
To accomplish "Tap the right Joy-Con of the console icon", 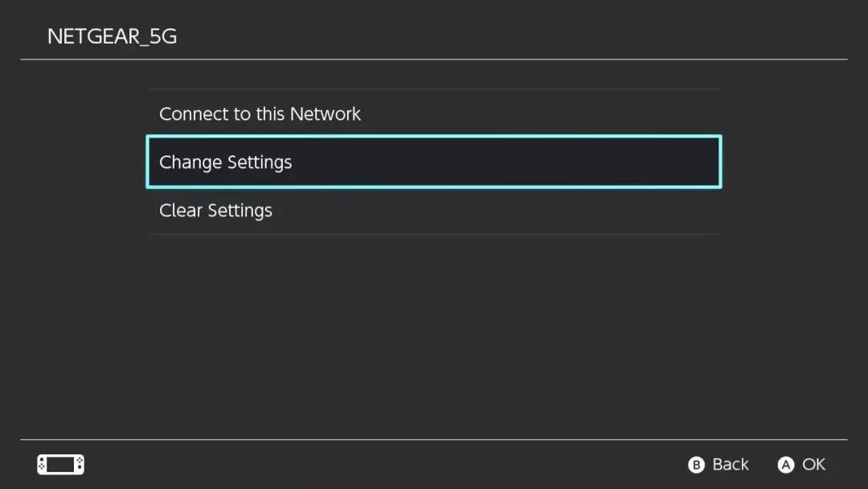I will (x=79, y=465).
